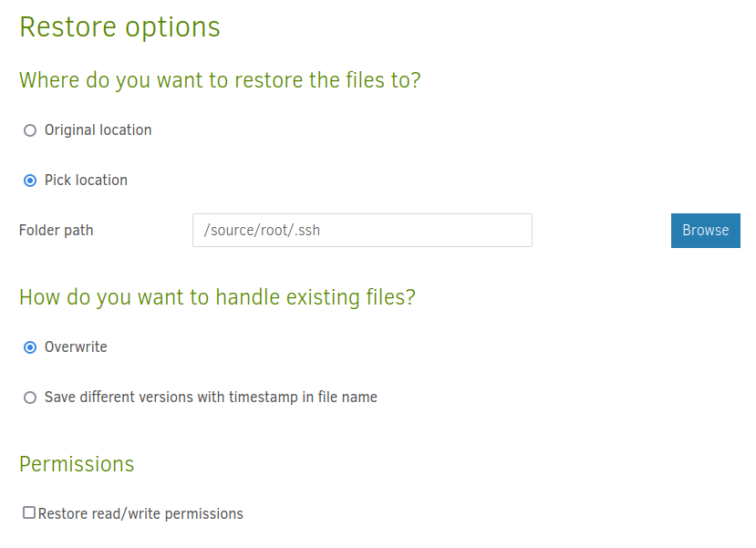Click the "Pick location" label text
The image size is (756, 548).
click(86, 181)
